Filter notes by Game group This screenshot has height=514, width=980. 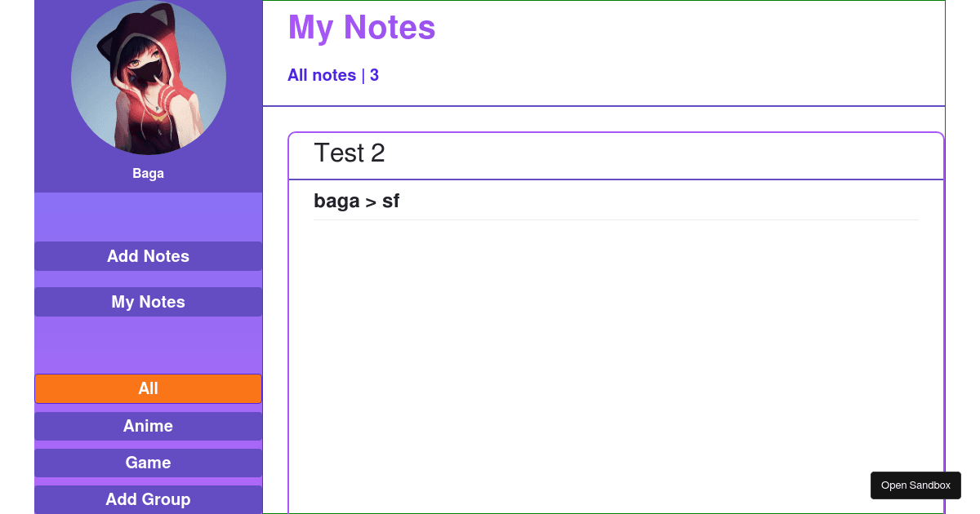tap(148, 463)
